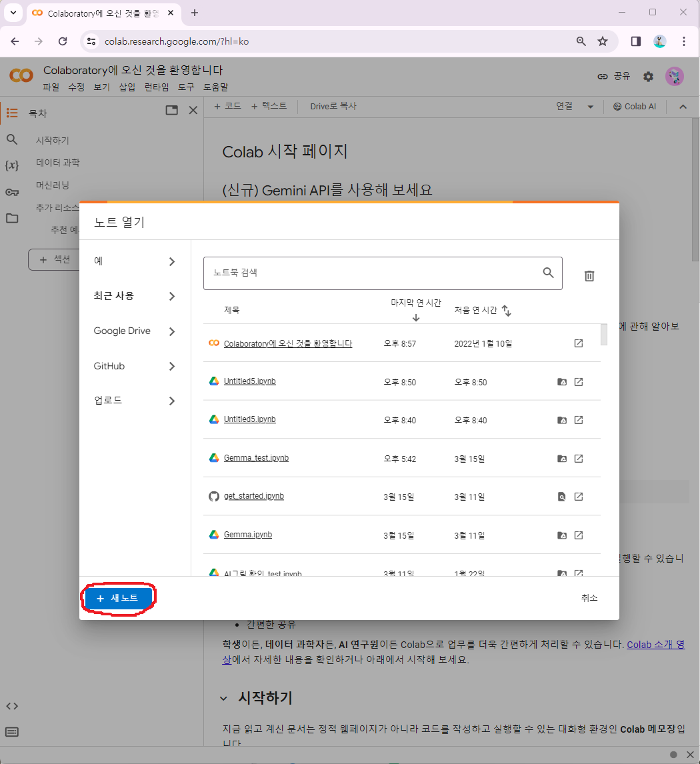Click the dialog list scrollbar thumb
This screenshot has height=764, width=700.
[x=604, y=334]
